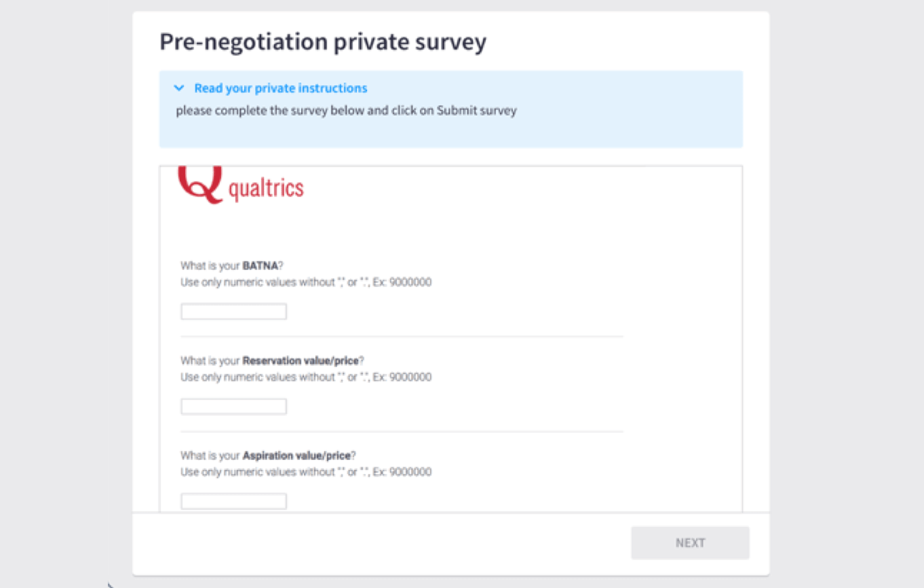Click the qualtrics wordmark text
The height and width of the screenshot is (588, 924).
point(266,189)
